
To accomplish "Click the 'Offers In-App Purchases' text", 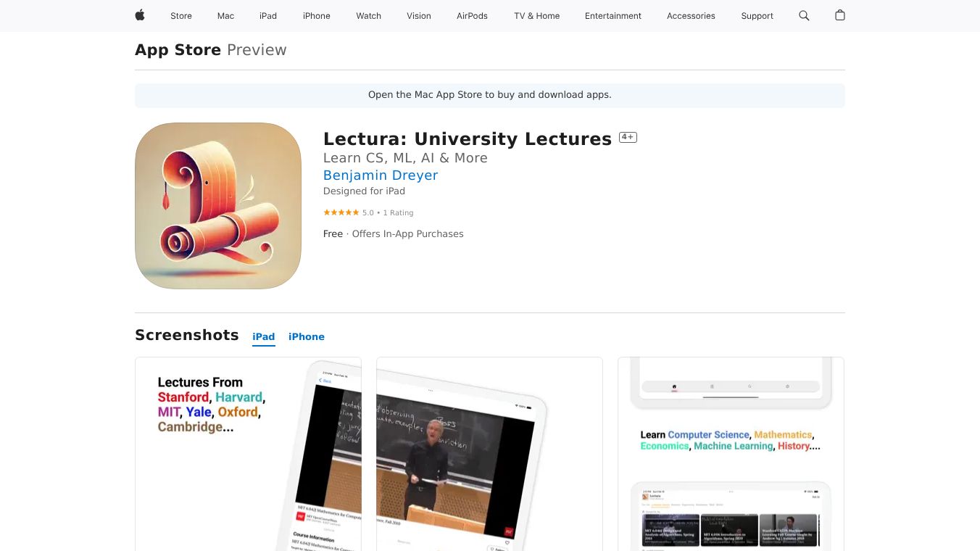I will (x=407, y=234).
